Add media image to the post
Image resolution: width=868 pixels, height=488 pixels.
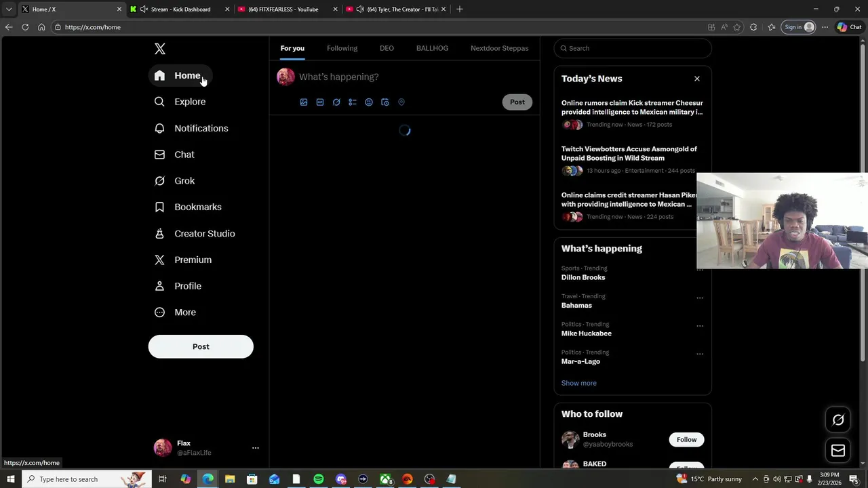pos(304,102)
